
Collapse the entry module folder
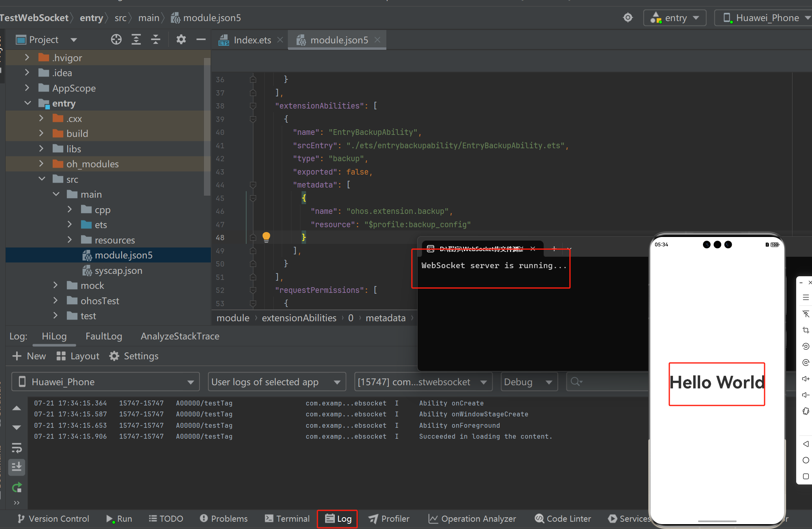[x=28, y=103]
